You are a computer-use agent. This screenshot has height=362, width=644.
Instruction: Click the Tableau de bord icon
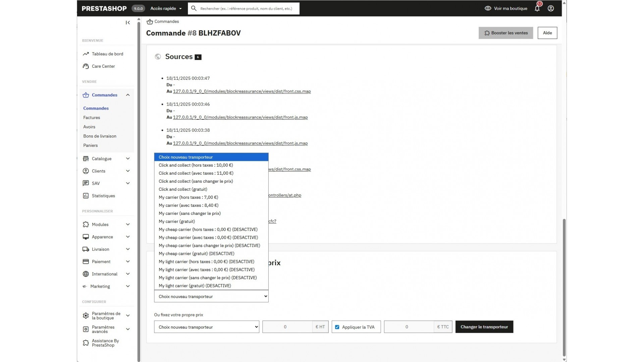pos(86,54)
